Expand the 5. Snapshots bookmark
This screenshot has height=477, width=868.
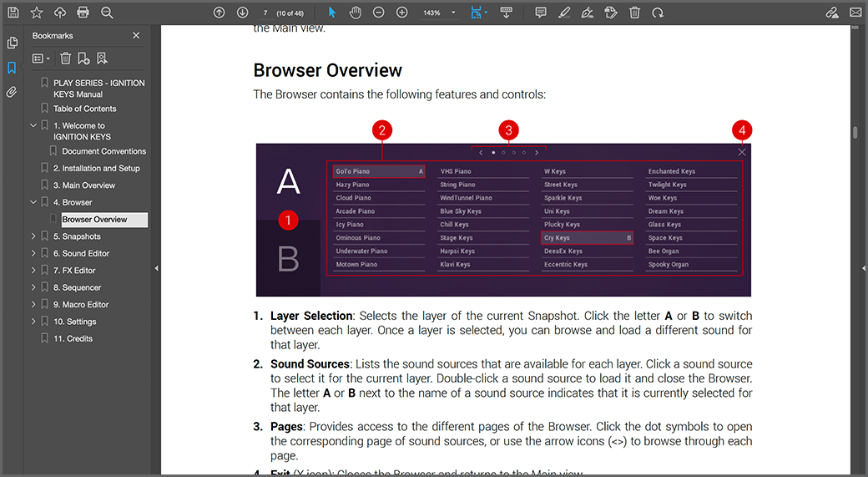[x=33, y=236]
